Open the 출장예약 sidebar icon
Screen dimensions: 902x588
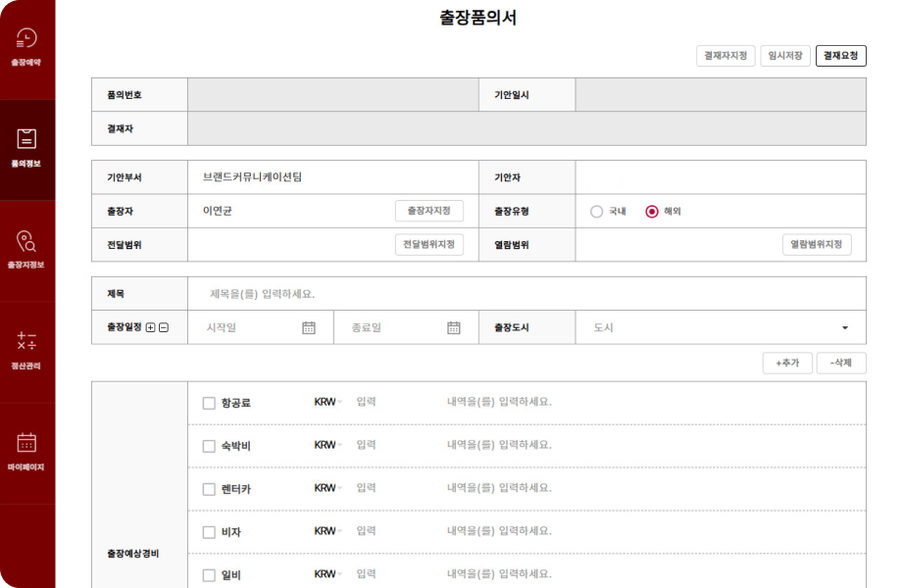(26, 38)
